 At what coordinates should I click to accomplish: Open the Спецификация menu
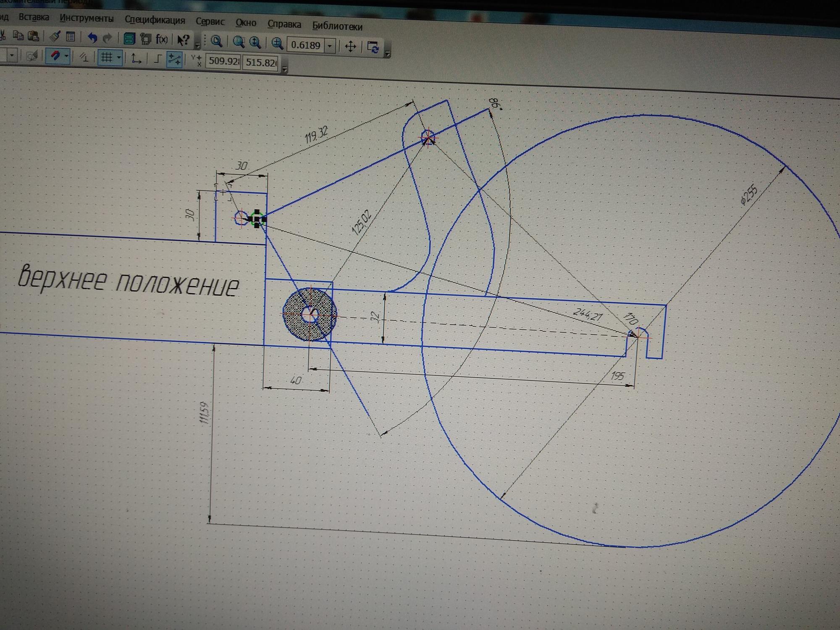coord(155,20)
